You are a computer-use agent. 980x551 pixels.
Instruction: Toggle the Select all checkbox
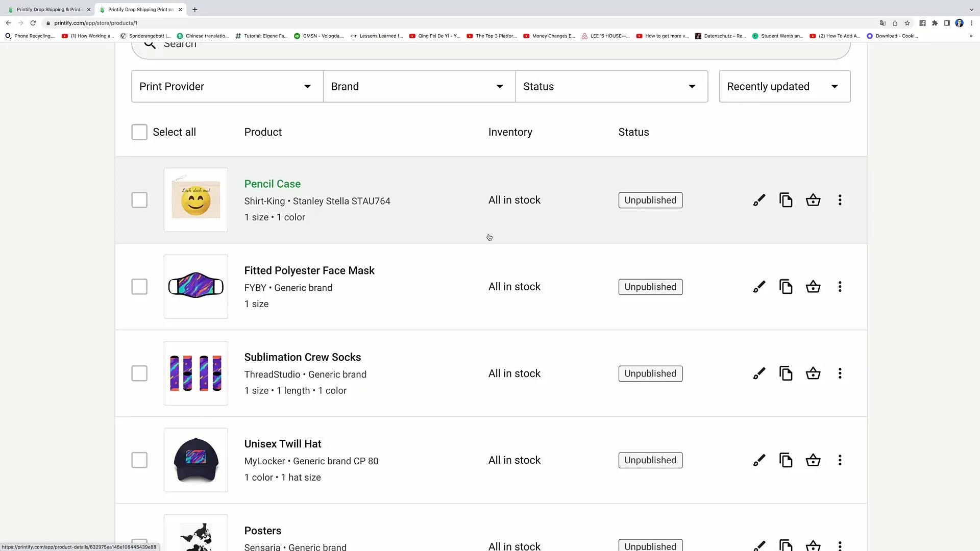pos(139,132)
